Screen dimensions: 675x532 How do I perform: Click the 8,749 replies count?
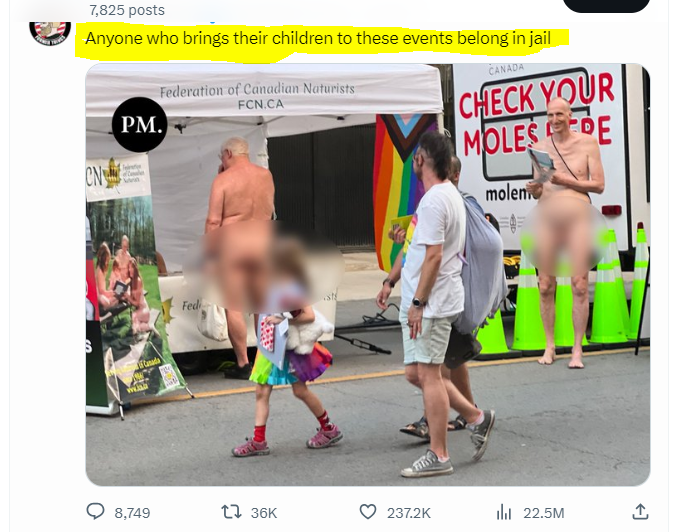pos(132,513)
